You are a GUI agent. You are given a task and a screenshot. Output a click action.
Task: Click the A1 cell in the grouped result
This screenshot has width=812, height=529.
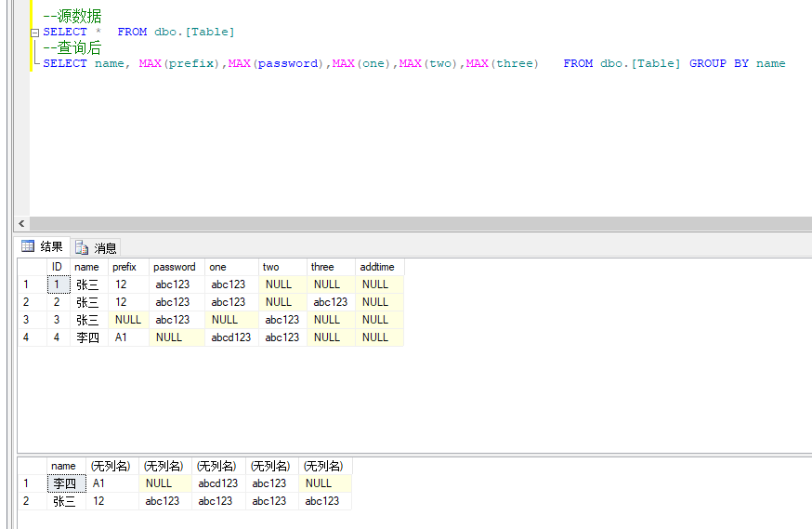point(112,483)
